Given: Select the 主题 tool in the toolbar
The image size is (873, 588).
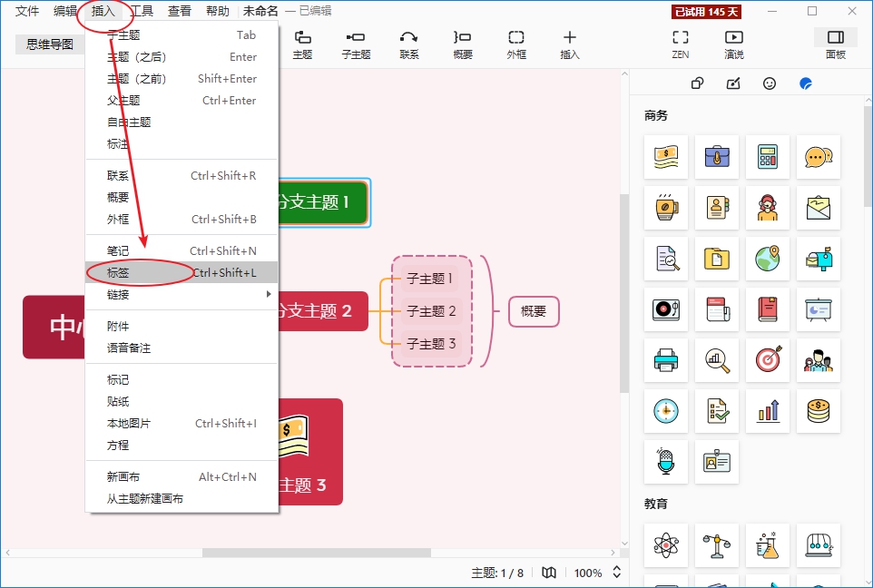Looking at the screenshot, I should pyautogui.click(x=302, y=44).
